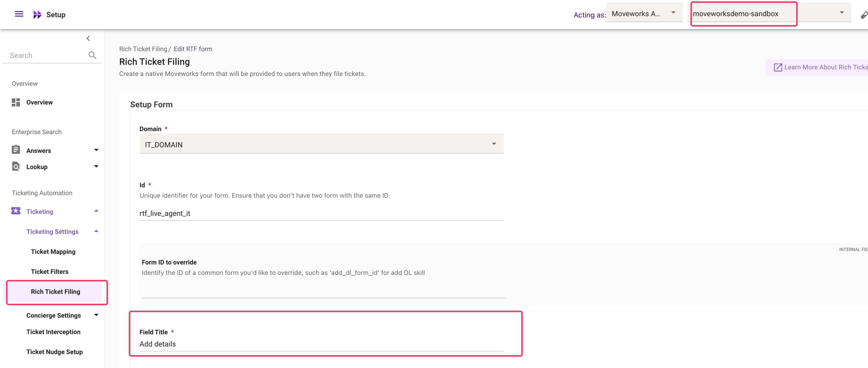Click the Edit RTF form breadcrumb
This screenshot has height=368, width=868.
tap(193, 49)
